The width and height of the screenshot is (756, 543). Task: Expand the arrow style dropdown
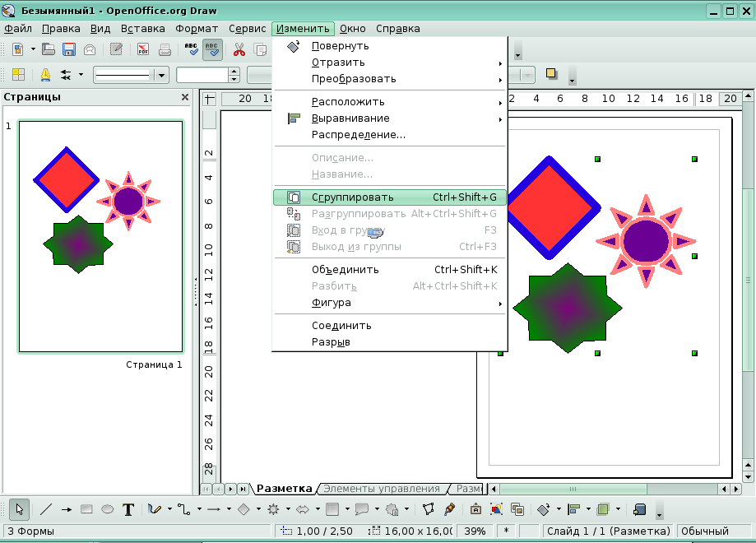pos(81,75)
